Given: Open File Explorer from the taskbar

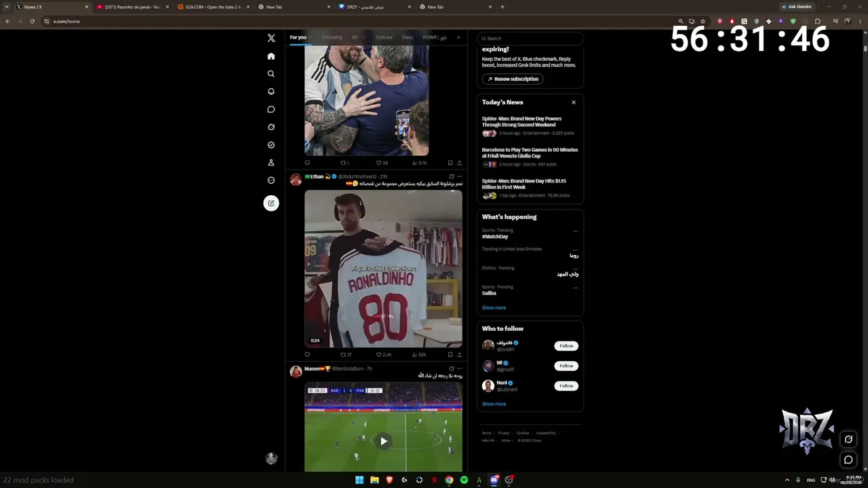Looking at the screenshot, I should click(x=374, y=480).
